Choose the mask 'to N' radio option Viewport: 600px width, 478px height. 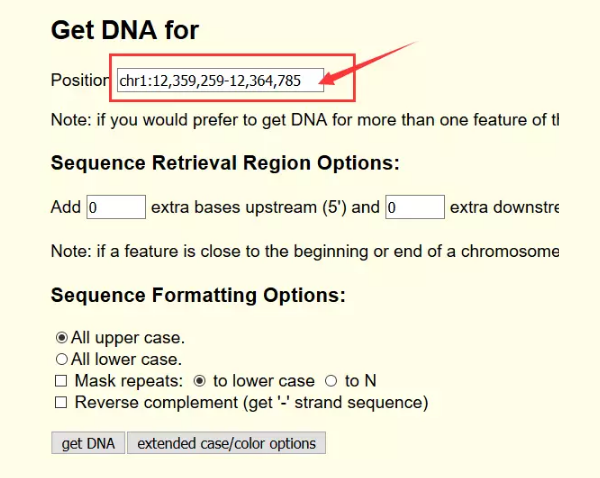[332, 381]
